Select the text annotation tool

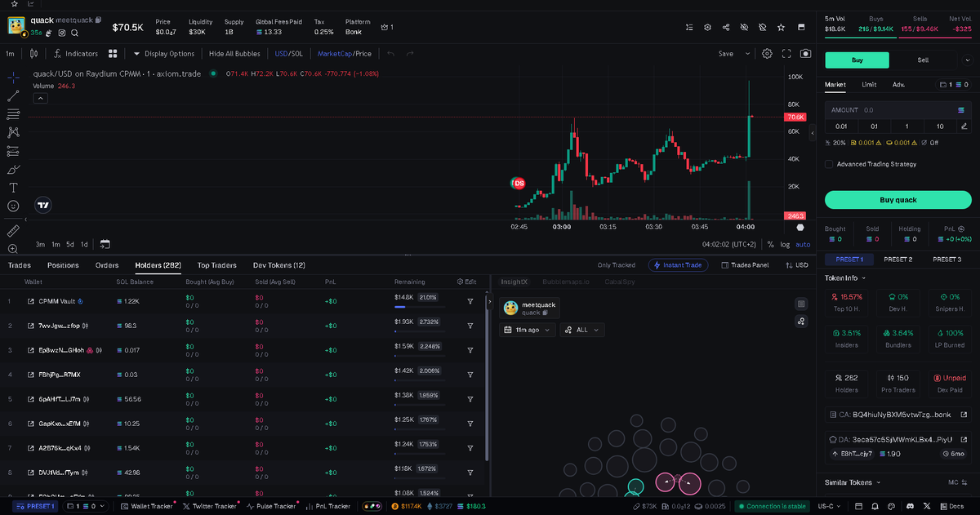click(x=13, y=188)
